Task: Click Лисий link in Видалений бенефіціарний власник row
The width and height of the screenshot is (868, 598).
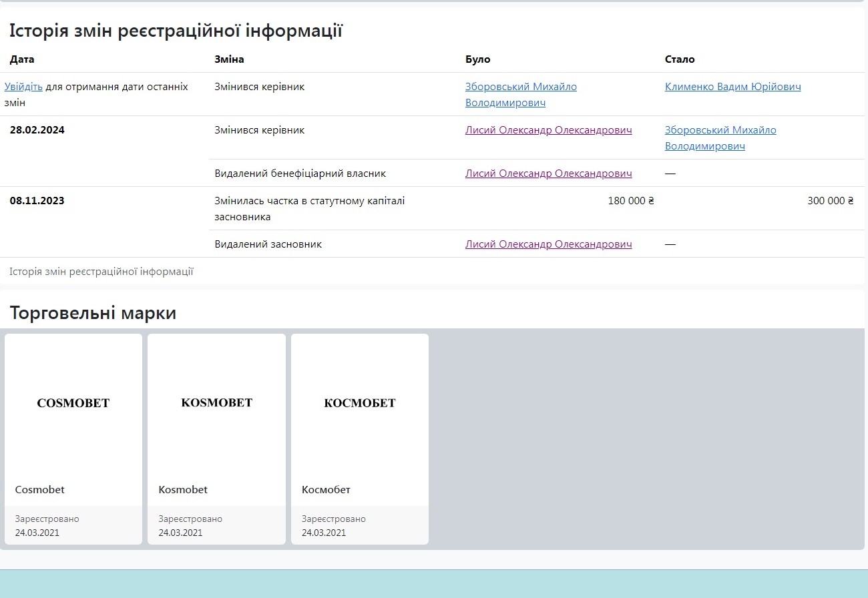Action: pyautogui.click(x=548, y=174)
